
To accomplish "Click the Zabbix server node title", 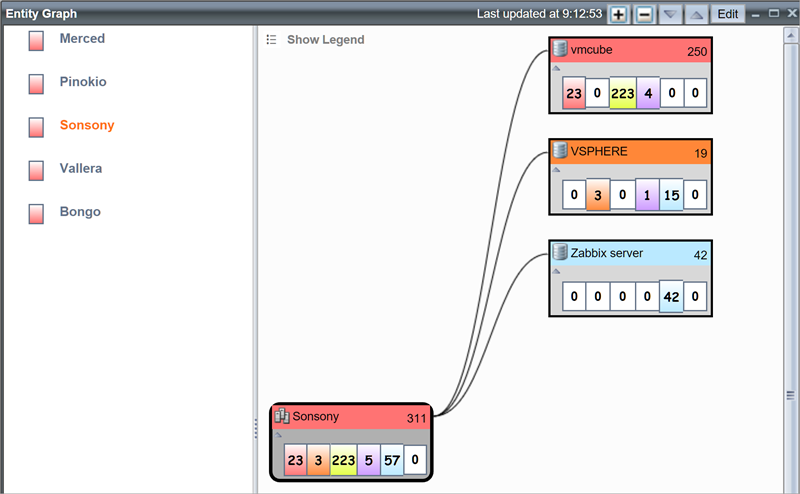I will [607, 253].
